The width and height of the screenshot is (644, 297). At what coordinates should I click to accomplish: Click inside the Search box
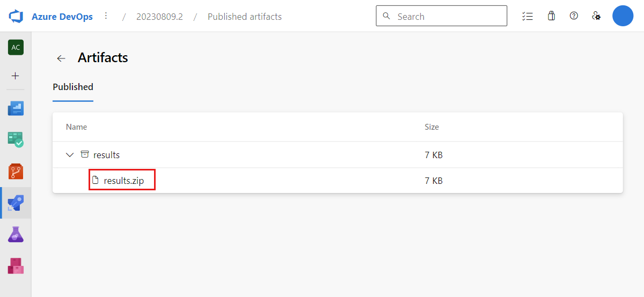coord(441,16)
